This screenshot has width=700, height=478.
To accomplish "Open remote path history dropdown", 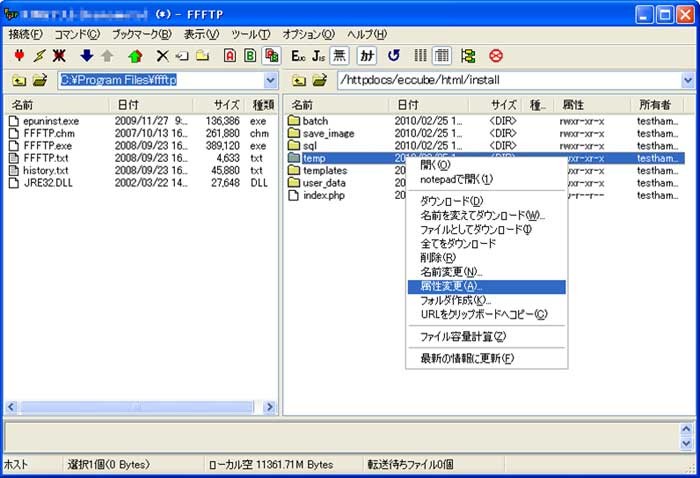I will tap(688, 81).
